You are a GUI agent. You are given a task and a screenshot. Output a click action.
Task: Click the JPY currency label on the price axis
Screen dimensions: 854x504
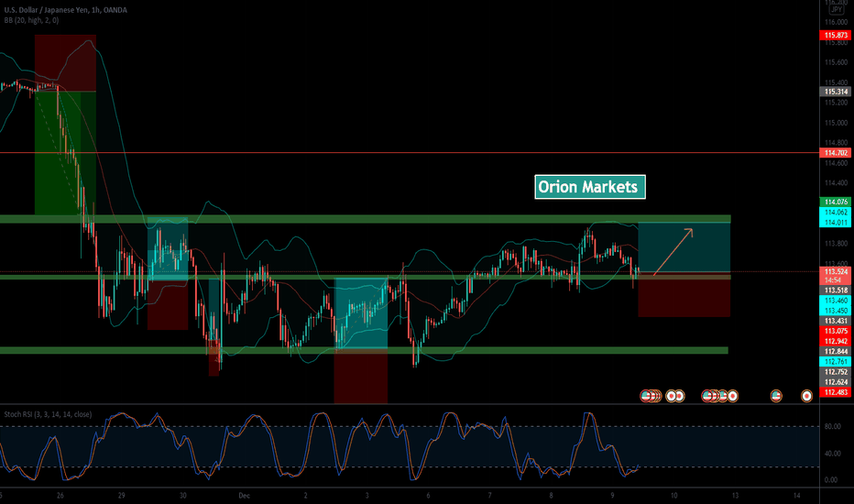point(836,10)
